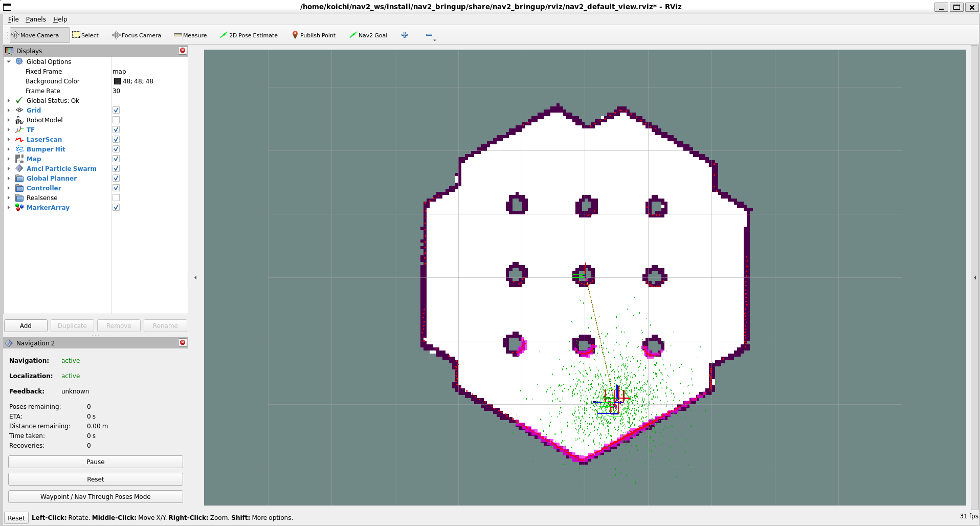This screenshot has width=980, height=526.
Task: Open the Help menu
Action: point(60,19)
